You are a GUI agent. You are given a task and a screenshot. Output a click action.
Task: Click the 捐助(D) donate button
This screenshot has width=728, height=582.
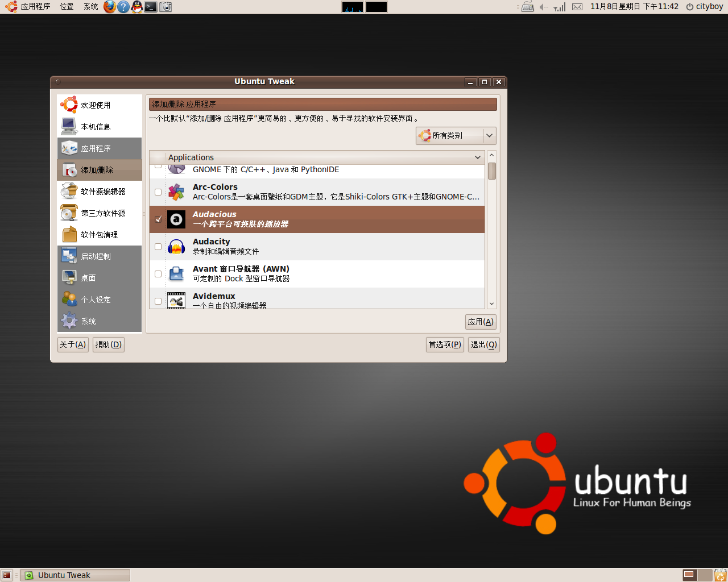click(108, 344)
